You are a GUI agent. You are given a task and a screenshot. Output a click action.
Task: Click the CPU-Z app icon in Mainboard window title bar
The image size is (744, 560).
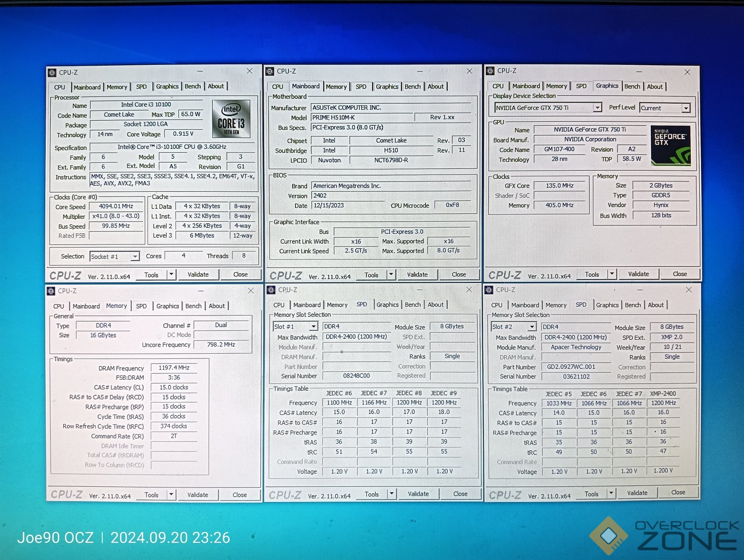[x=270, y=71]
